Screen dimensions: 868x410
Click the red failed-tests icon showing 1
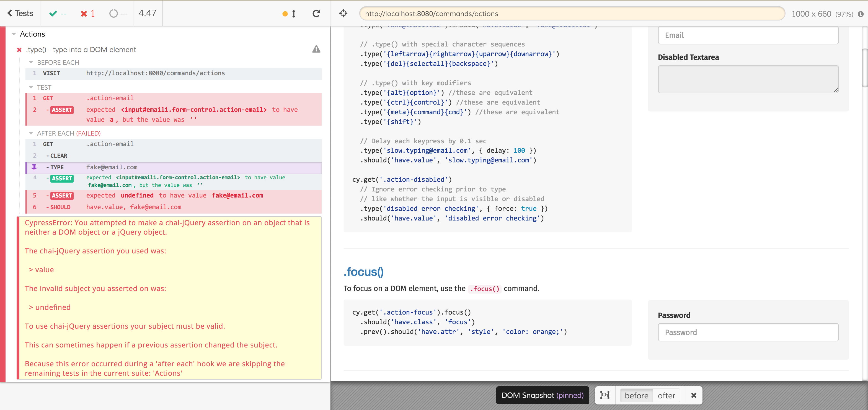click(x=84, y=14)
